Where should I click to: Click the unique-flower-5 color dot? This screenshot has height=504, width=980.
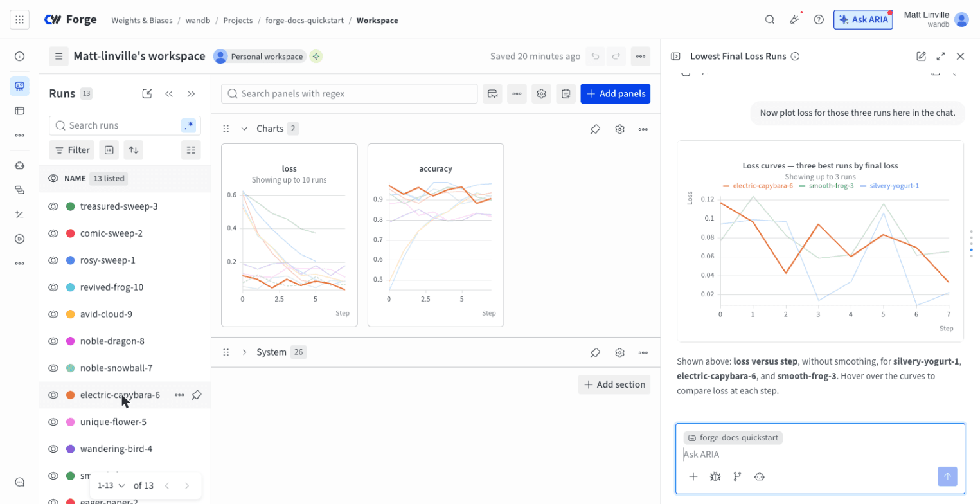pyautogui.click(x=70, y=422)
